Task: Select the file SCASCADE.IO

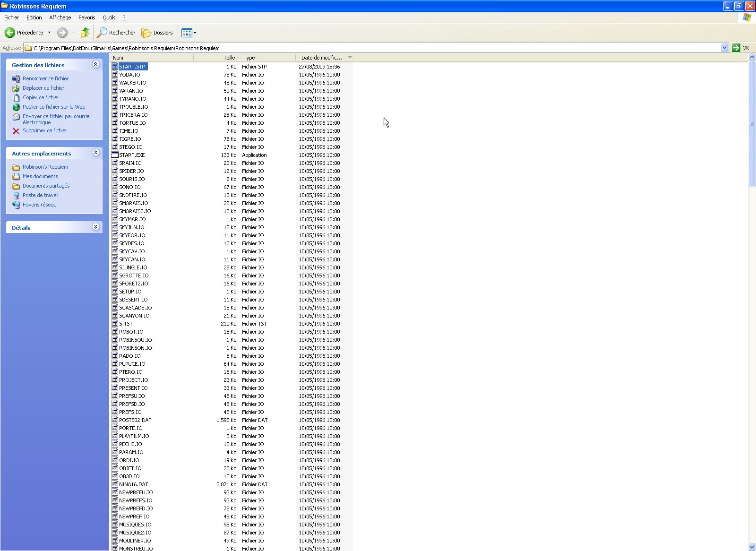Action: point(135,308)
